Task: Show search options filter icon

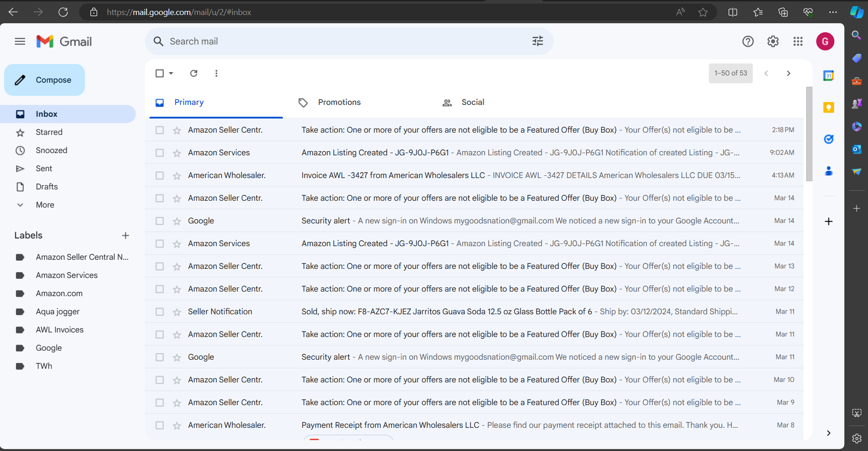Action: tap(538, 41)
